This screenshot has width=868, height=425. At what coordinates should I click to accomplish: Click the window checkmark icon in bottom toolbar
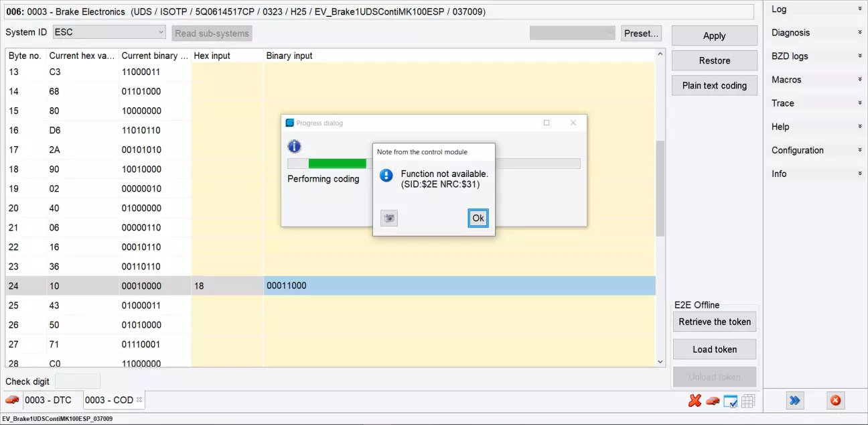click(731, 401)
